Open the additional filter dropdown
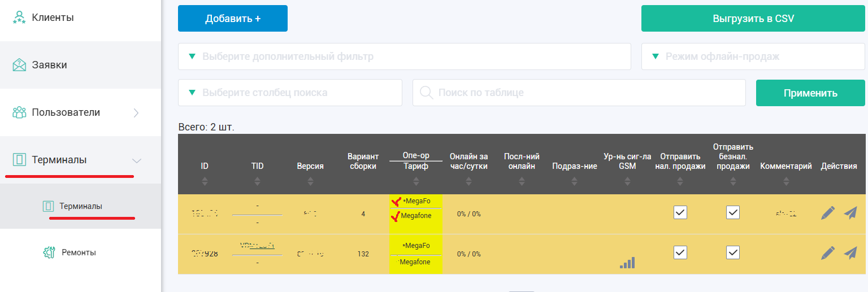Viewport: 868px width, 292px height. coord(404,56)
